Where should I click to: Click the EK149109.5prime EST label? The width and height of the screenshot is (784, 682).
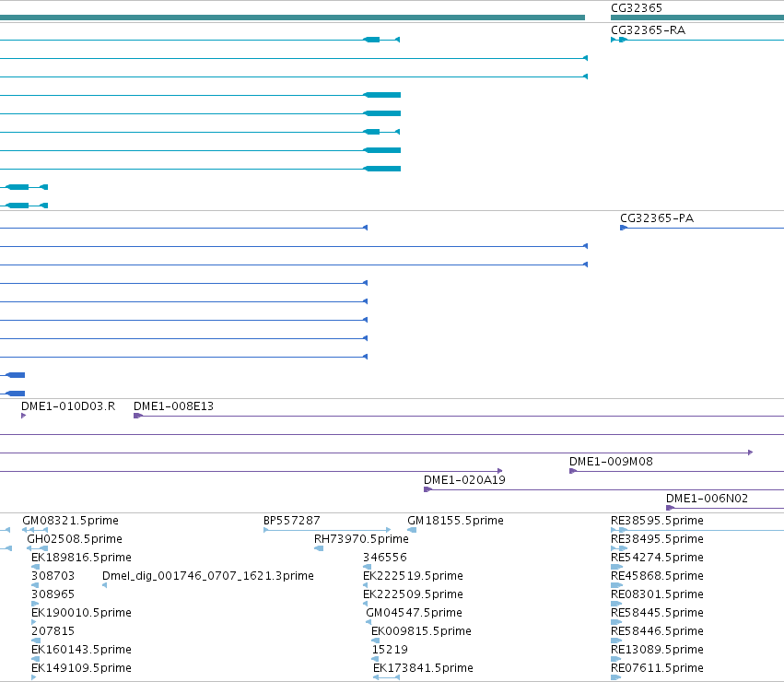pos(81,668)
